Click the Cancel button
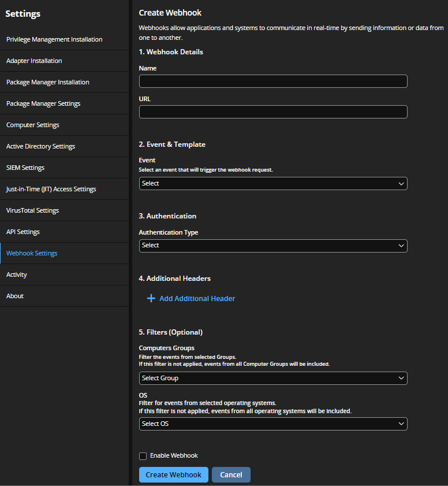The height and width of the screenshot is (486, 448). pos(231,474)
